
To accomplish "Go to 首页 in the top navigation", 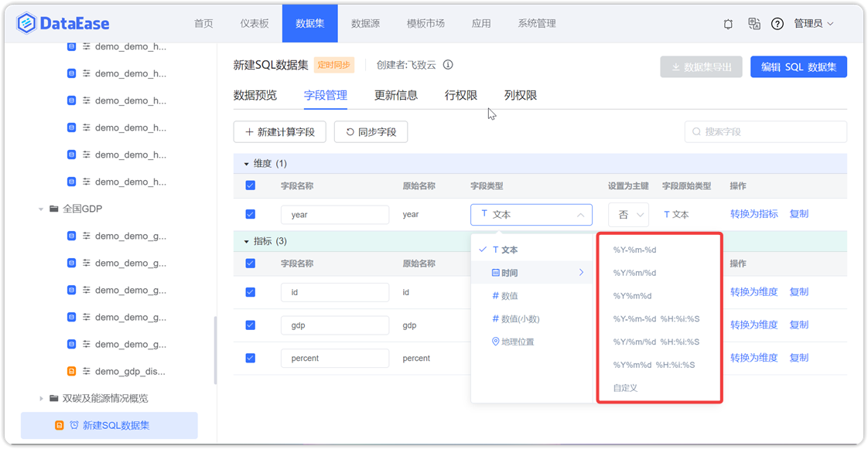I will point(203,24).
